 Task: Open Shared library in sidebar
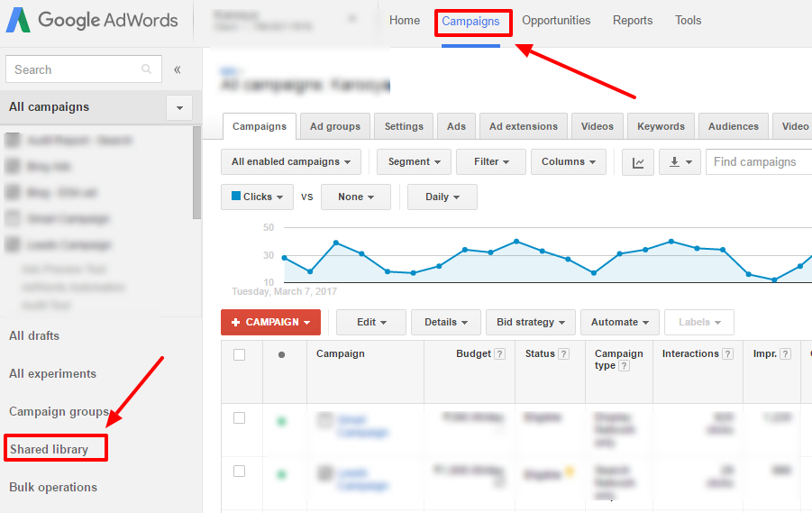click(x=50, y=449)
